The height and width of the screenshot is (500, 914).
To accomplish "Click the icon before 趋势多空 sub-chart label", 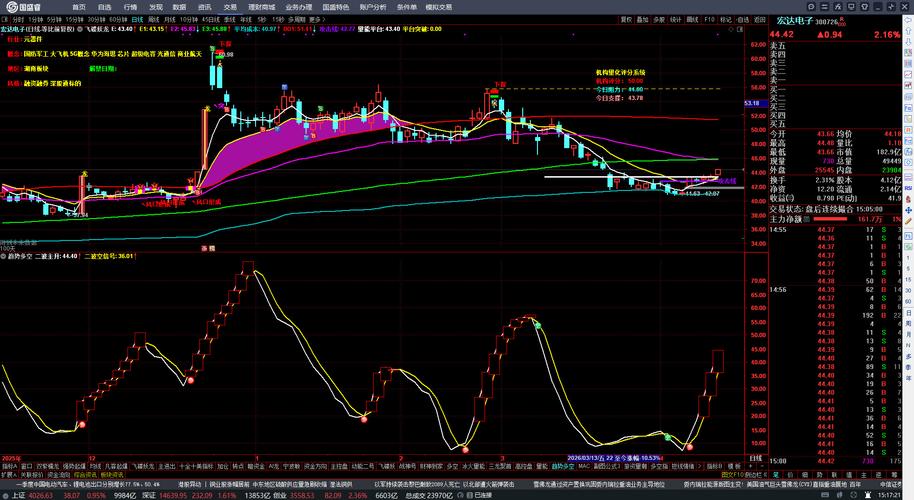I will [3, 256].
